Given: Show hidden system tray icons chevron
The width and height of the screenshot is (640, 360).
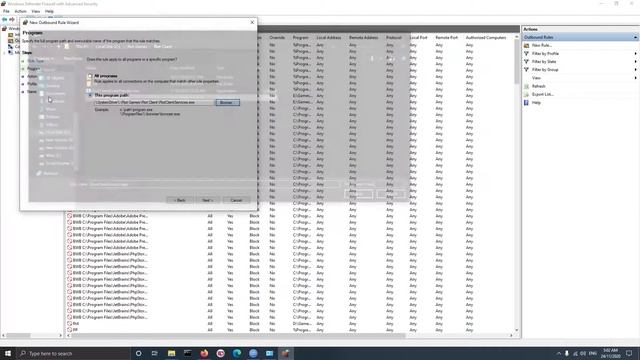Looking at the screenshot, I should click(558, 353).
